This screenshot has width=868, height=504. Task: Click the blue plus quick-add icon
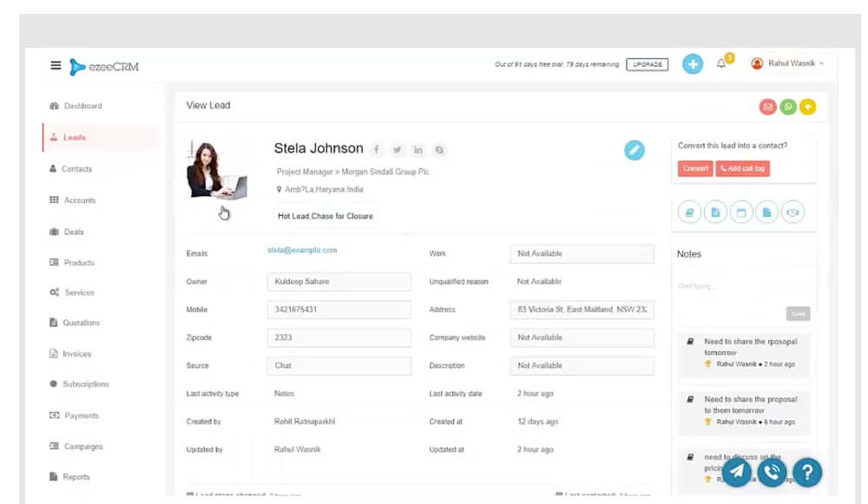point(693,63)
